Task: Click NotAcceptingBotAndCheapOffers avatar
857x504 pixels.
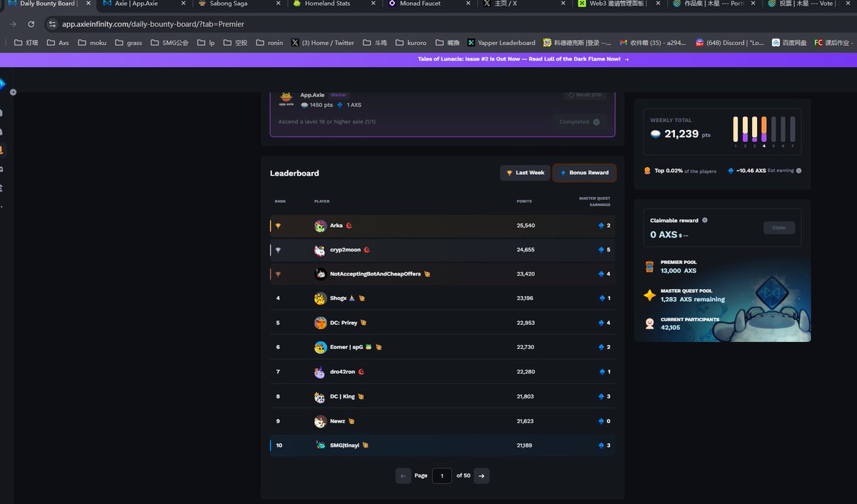Action: point(320,274)
